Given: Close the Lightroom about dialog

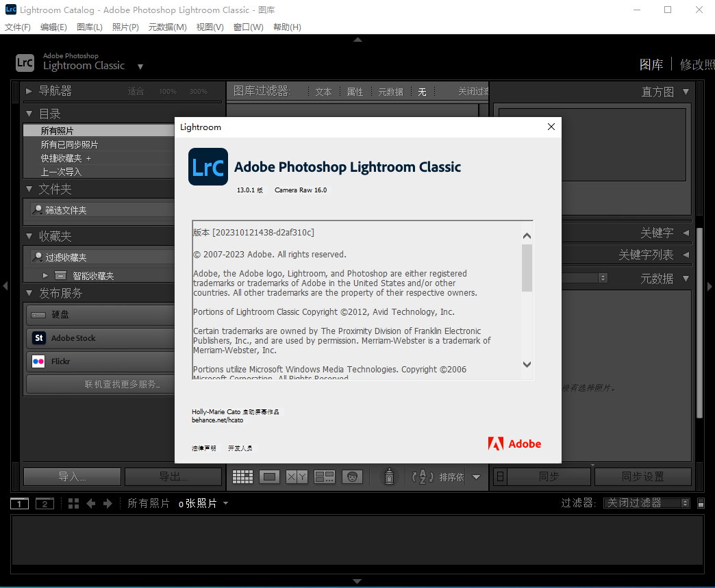Looking at the screenshot, I should [551, 127].
